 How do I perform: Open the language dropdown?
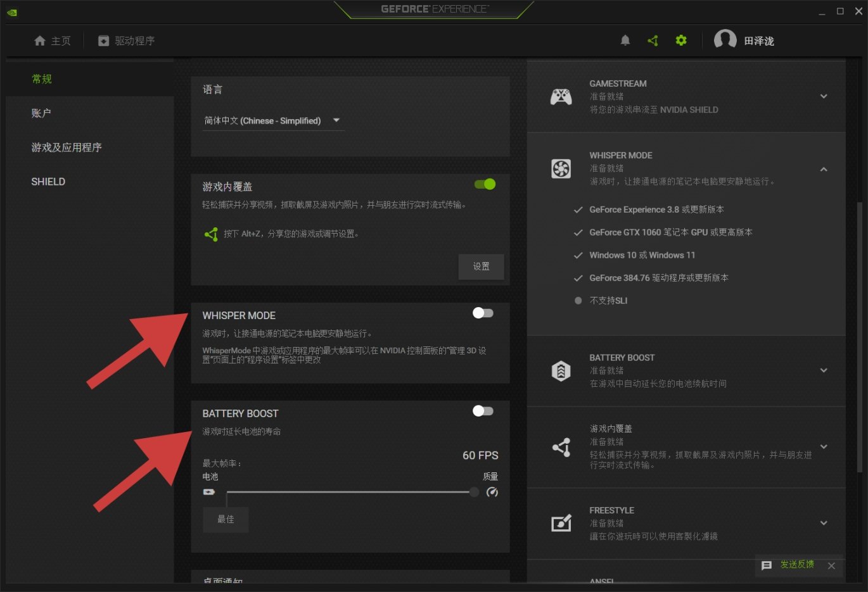273,121
